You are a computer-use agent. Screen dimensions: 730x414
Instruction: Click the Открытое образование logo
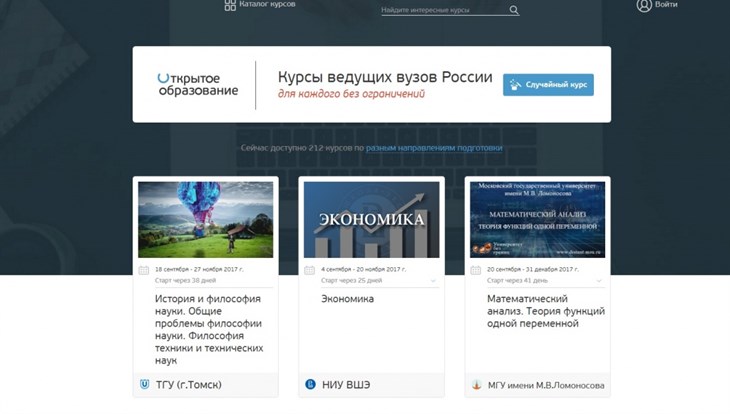(x=198, y=84)
